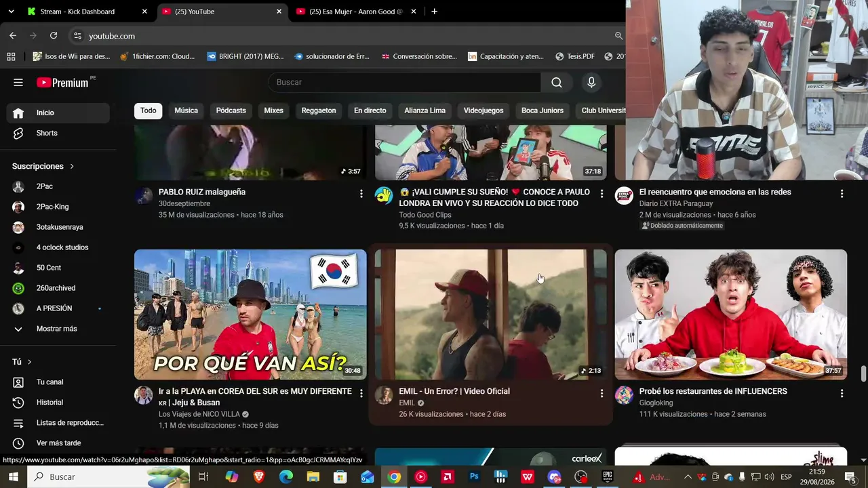Open options for PABLO RUIZ malagueña video
The image size is (868, 488).
pyautogui.click(x=361, y=193)
